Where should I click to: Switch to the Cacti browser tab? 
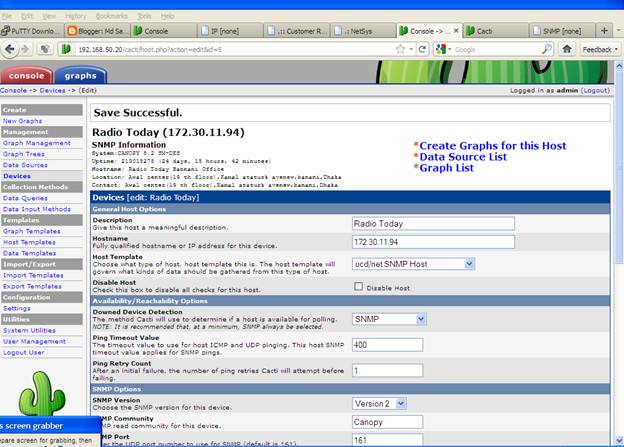tap(496, 31)
